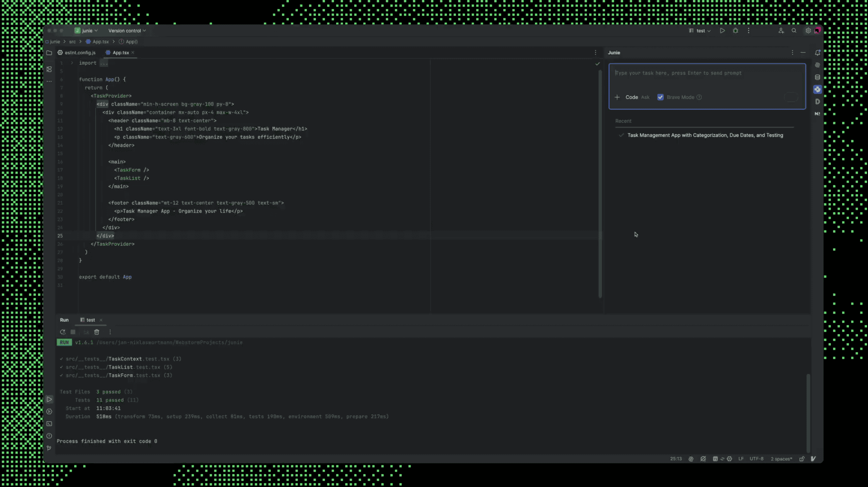
Task: Open the Terminal tool window icon
Action: point(49,424)
